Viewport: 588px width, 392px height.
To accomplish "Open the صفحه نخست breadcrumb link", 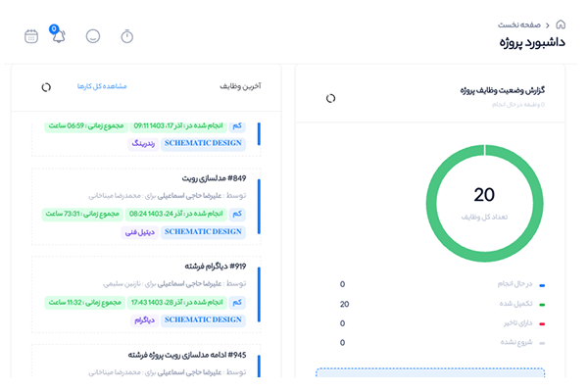I will [519, 25].
